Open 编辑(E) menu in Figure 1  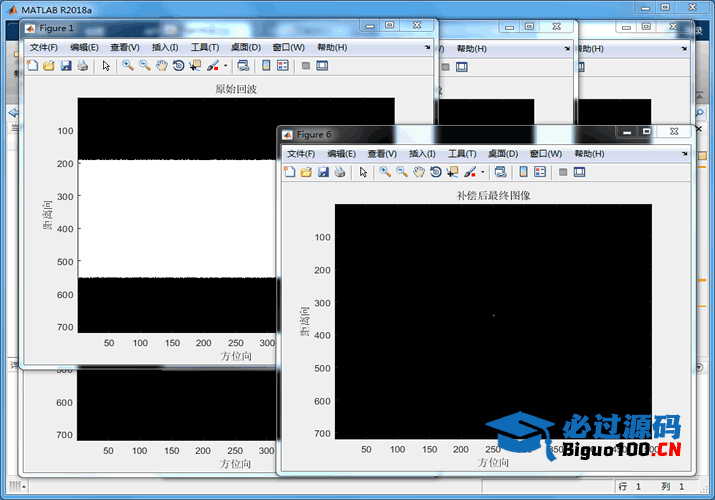click(84, 47)
